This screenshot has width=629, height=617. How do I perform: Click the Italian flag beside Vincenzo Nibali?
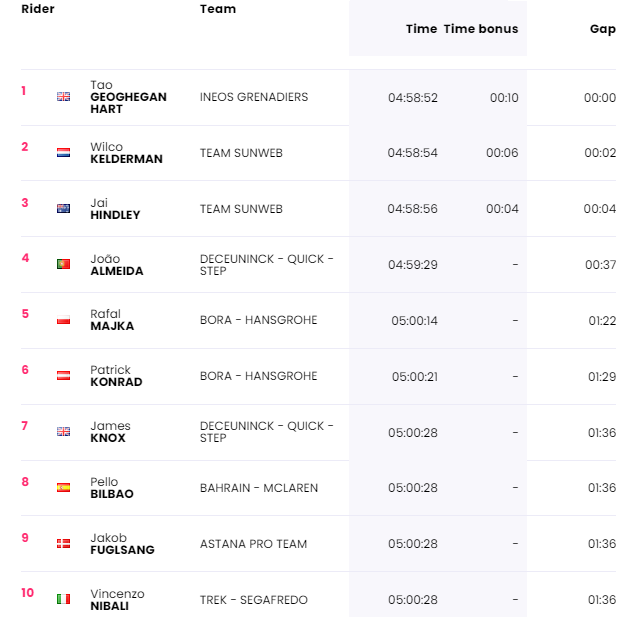click(x=63, y=599)
